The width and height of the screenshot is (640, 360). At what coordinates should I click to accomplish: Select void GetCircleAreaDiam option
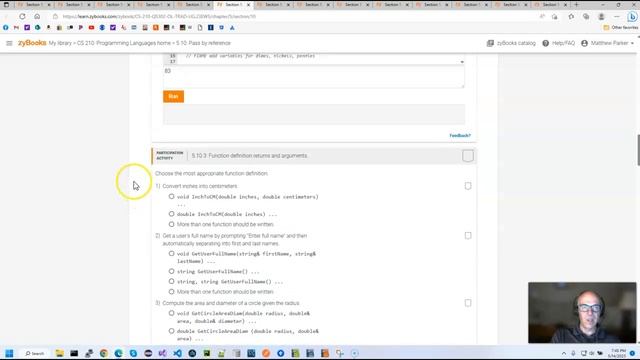[x=171, y=313]
